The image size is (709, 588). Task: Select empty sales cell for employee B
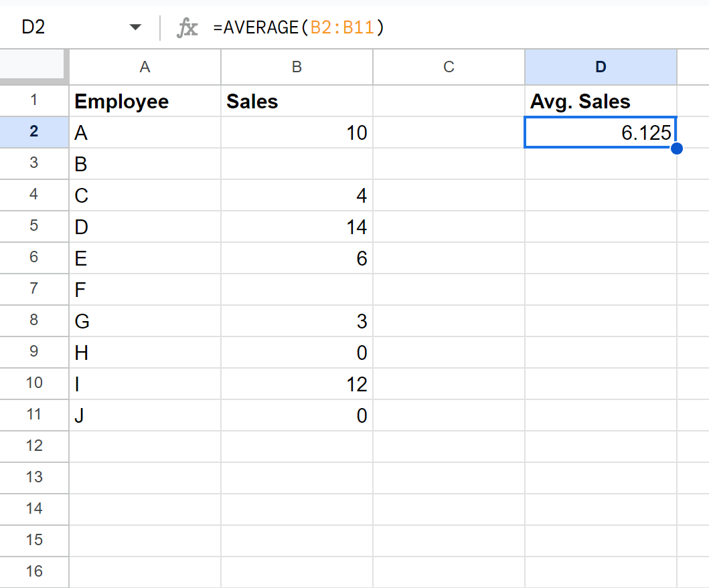[x=297, y=163]
